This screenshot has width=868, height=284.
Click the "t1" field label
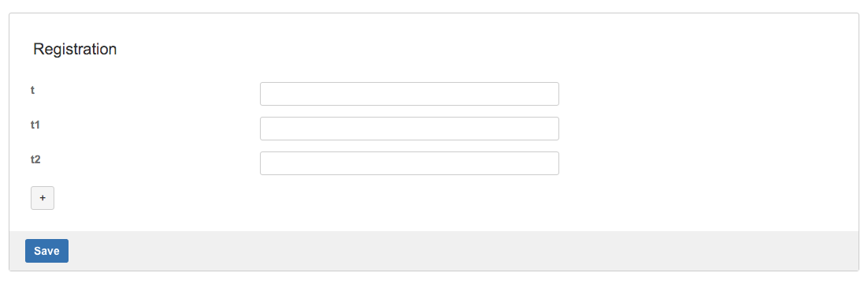click(35, 125)
